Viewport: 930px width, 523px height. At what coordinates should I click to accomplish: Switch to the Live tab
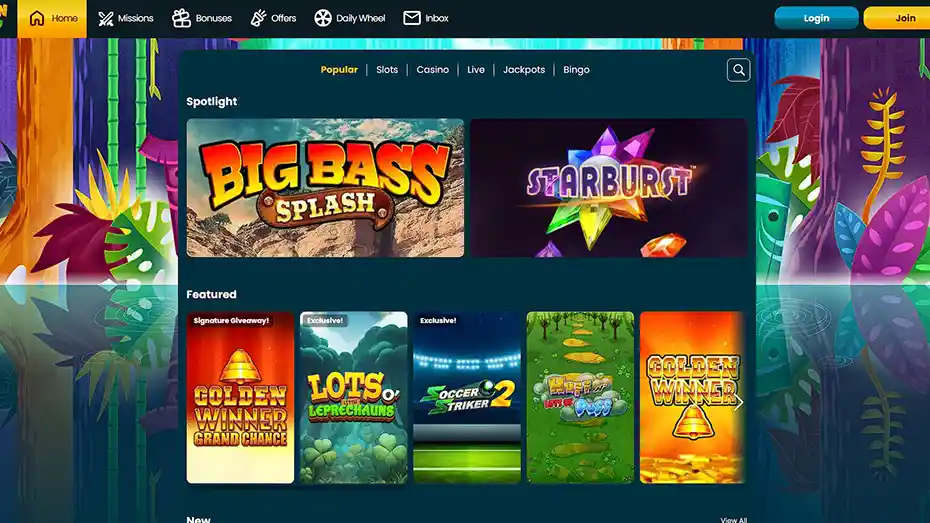[x=476, y=70]
